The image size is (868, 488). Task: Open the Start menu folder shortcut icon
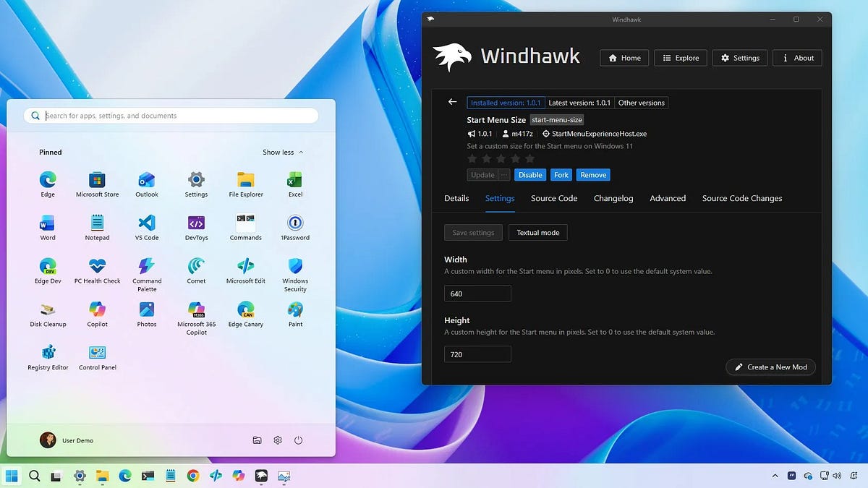257,440
